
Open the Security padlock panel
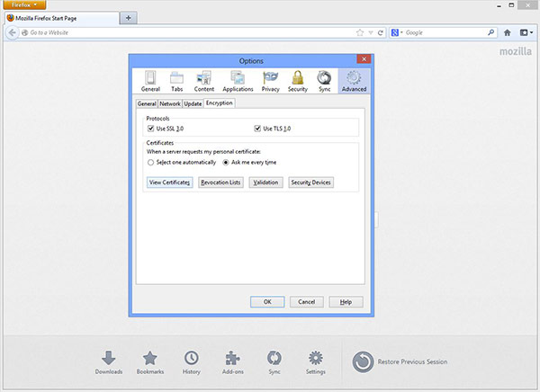pyautogui.click(x=297, y=80)
